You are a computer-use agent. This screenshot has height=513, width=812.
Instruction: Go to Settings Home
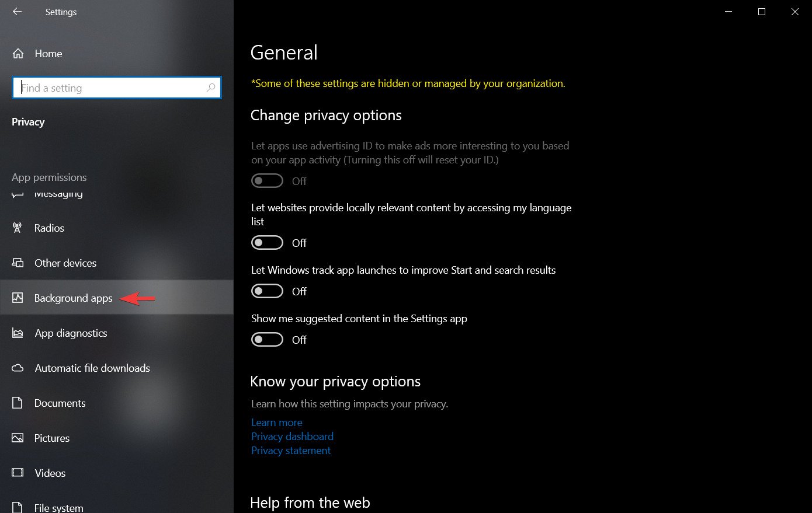point(117,54)
